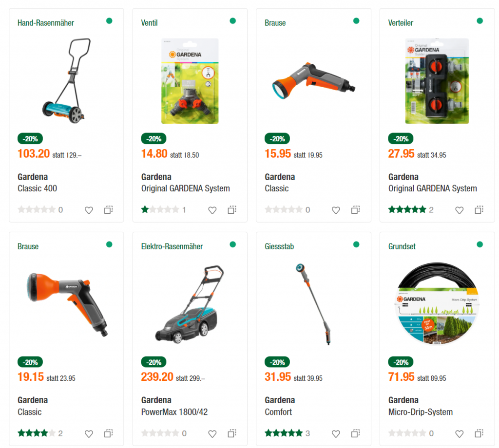Open the Giessstab product image
The height and width of the screenshot is (448, 499).
tap(314, 304)
